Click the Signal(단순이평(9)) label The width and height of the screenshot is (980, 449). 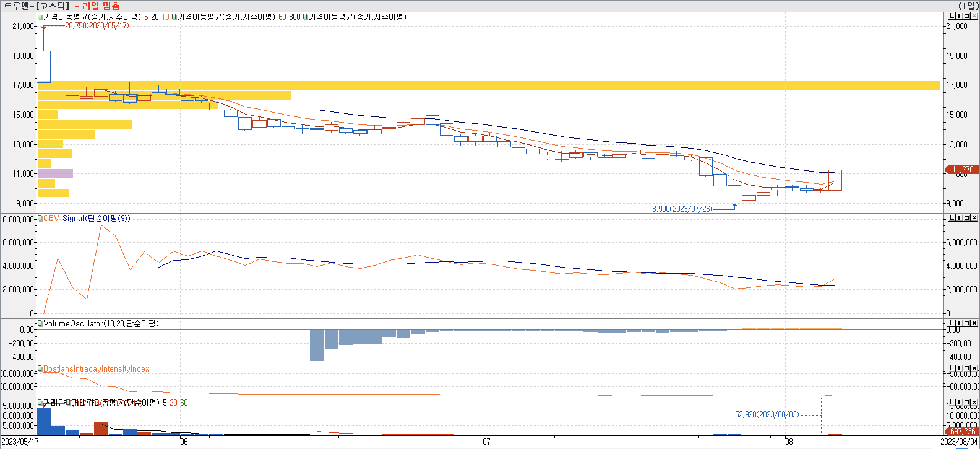96,218
